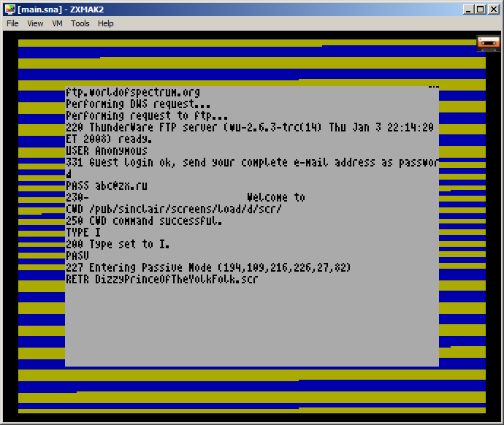Click the 'PASV' command line
This screenshot has width=504, height=425.
coord(77,256)
